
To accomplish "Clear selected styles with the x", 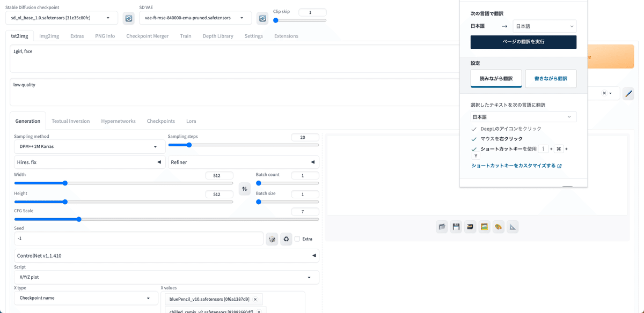I will 604,93.
